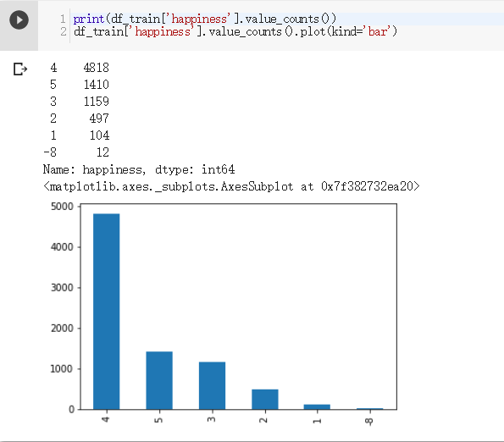Click the output toggle arrow icon

point(20,69)
